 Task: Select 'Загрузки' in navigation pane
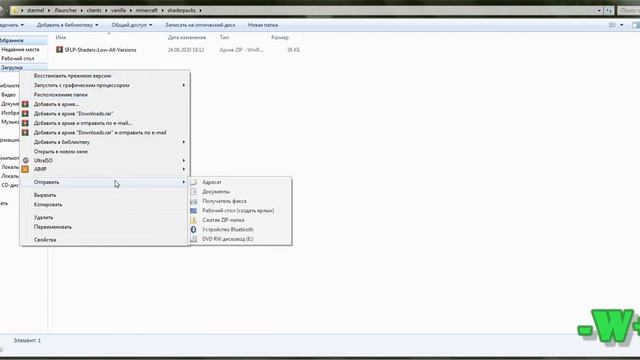(12, 67)
